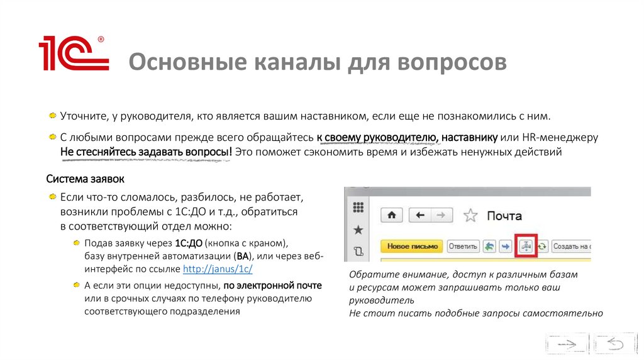Click the Home icon in mail window
The width and height of the screenshot is (644, 361).
[392, 215]
